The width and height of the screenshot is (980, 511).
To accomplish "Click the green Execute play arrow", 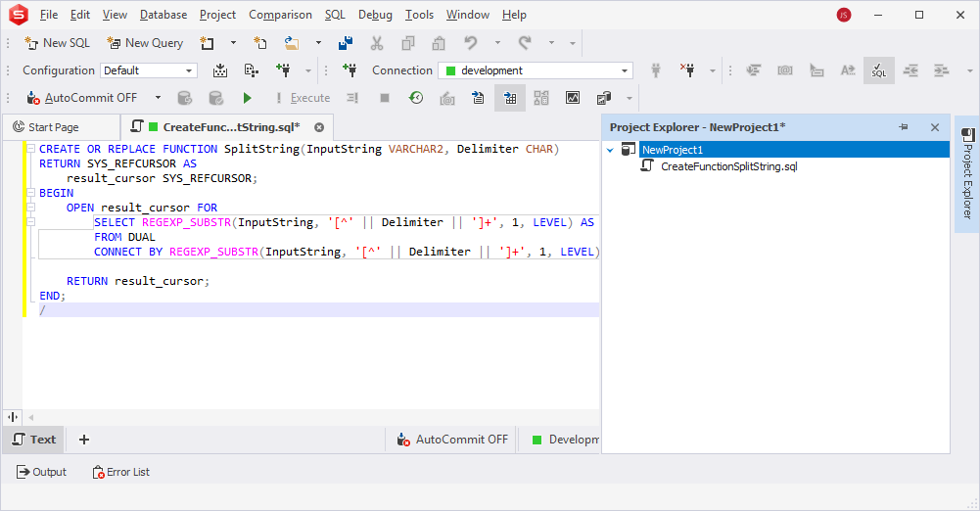I will coord(248,98).
